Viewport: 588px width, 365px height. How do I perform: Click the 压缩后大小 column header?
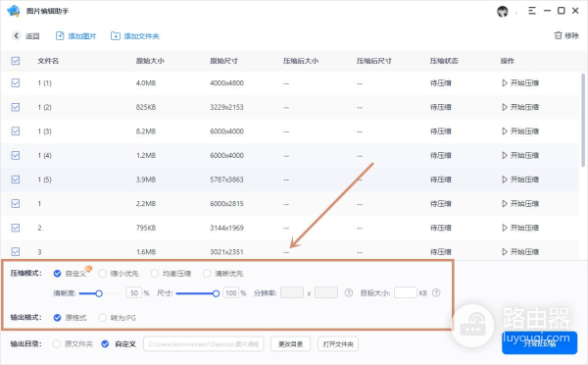[x=301, y=61]
